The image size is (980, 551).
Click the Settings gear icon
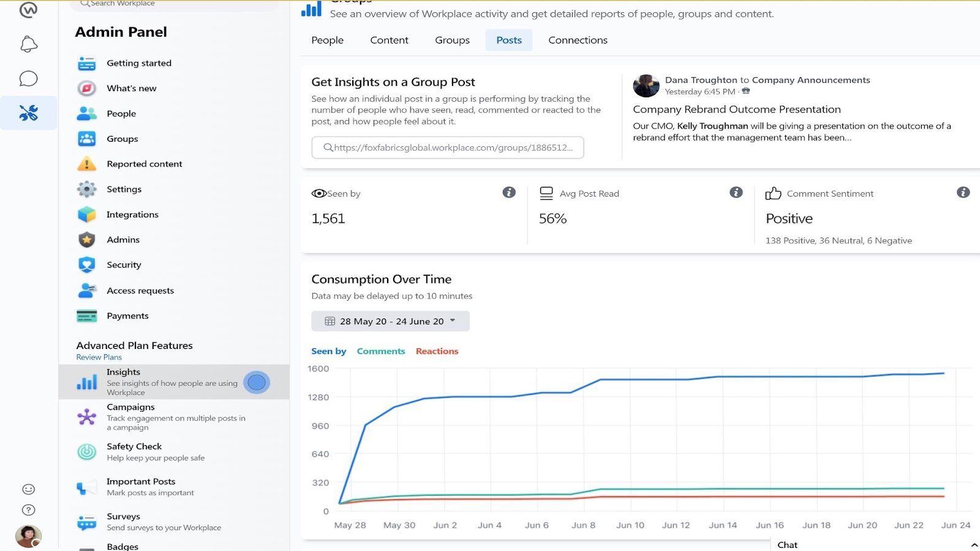pos(87,189)
